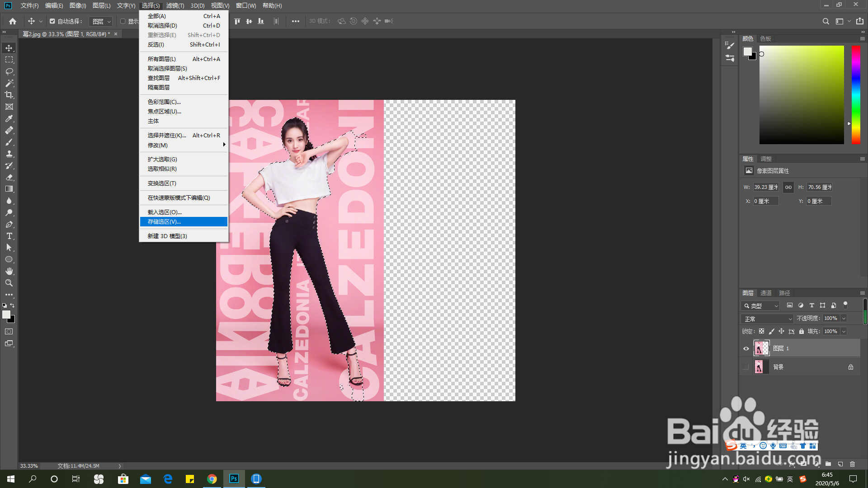Open Chrome from the Windows taskbar
This screenshot has width=868, height=488.
click(x=212, y=479)
